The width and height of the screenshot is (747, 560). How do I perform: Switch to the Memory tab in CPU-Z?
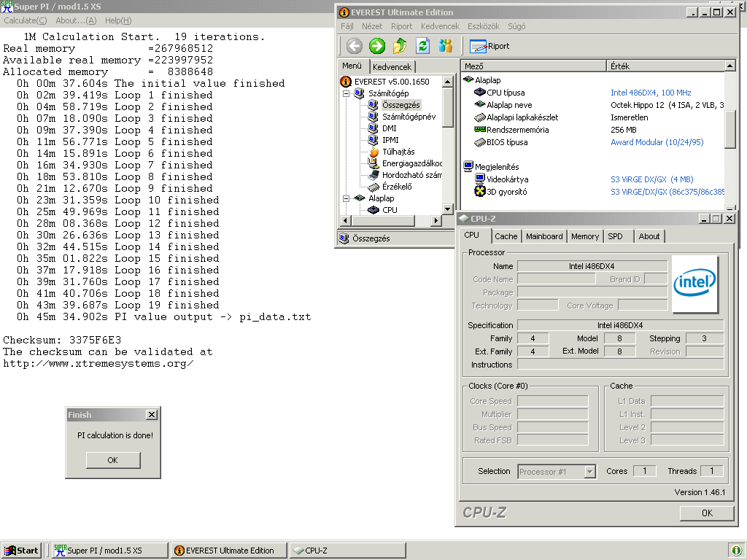584,236
